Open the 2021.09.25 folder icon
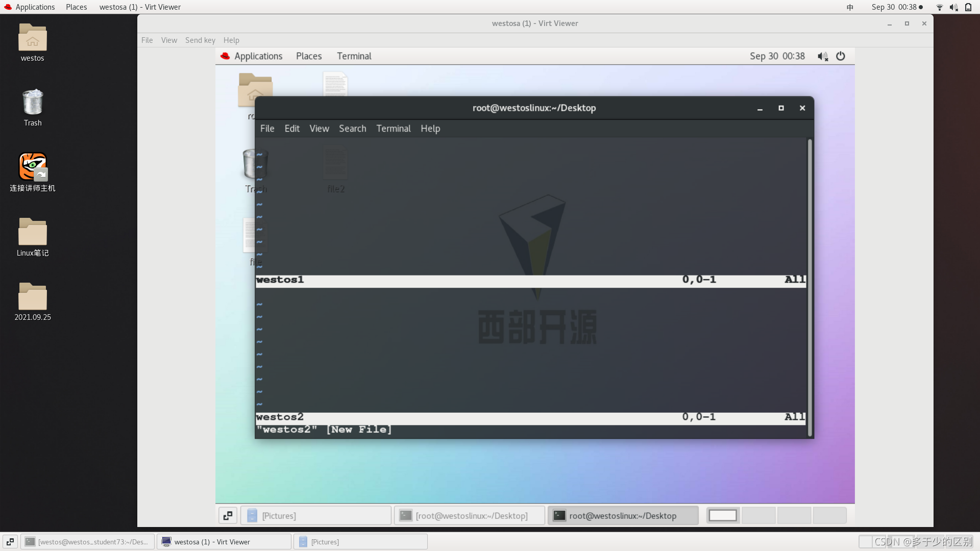 32,296
